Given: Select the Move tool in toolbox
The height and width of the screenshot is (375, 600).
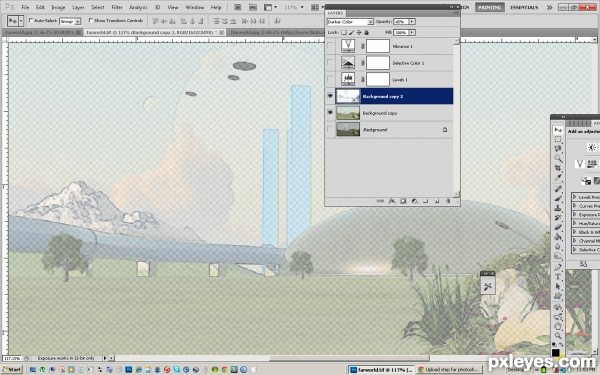Looking at the screenshot, I should [x=558, y=130].
